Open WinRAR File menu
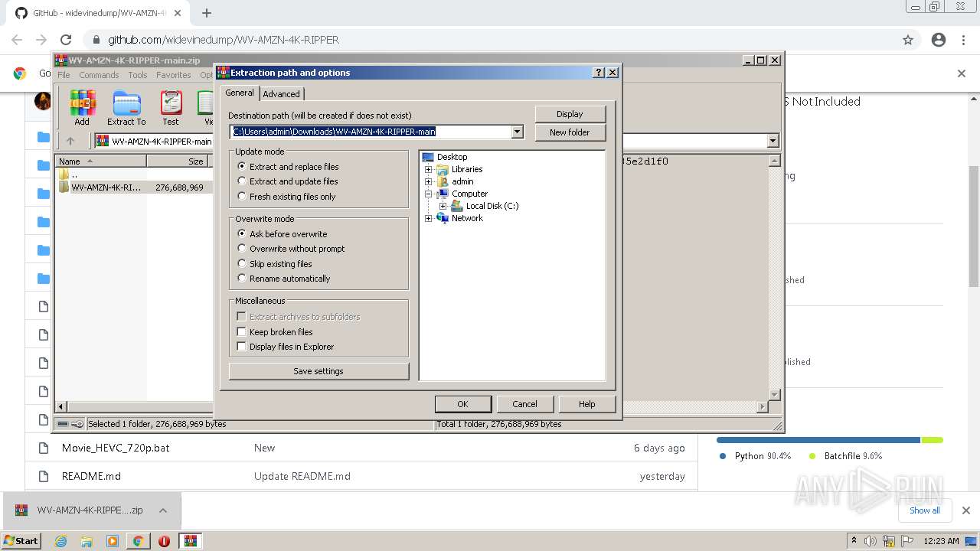Viewport: 980px width, 551px height. [x=64, y=75]
